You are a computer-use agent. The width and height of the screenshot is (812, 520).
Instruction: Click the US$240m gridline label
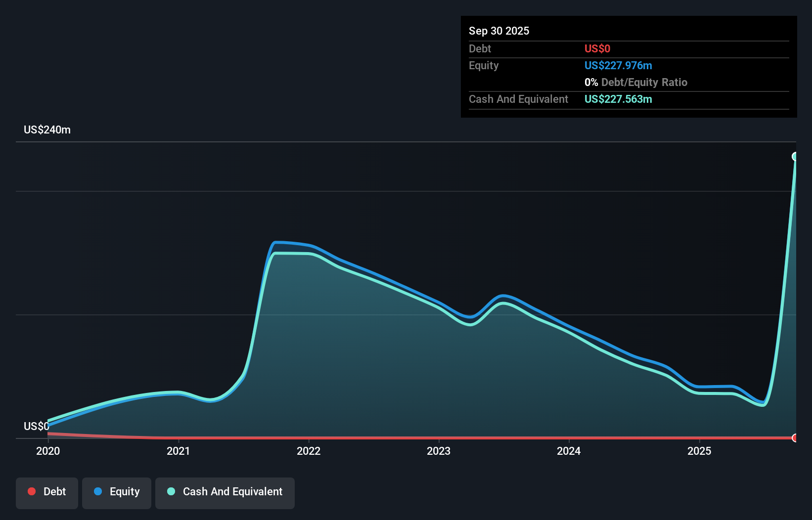click(47, 130)
